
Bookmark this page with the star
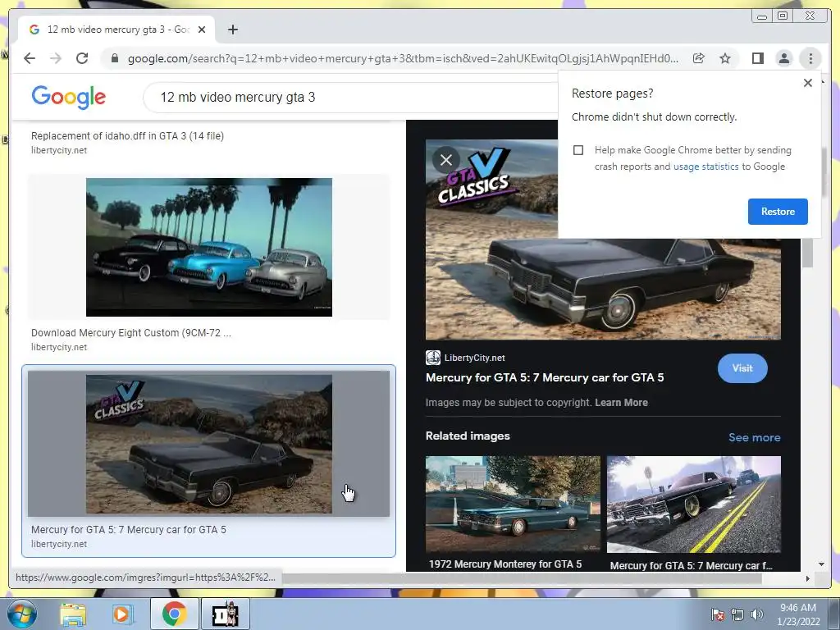point(725,58)
